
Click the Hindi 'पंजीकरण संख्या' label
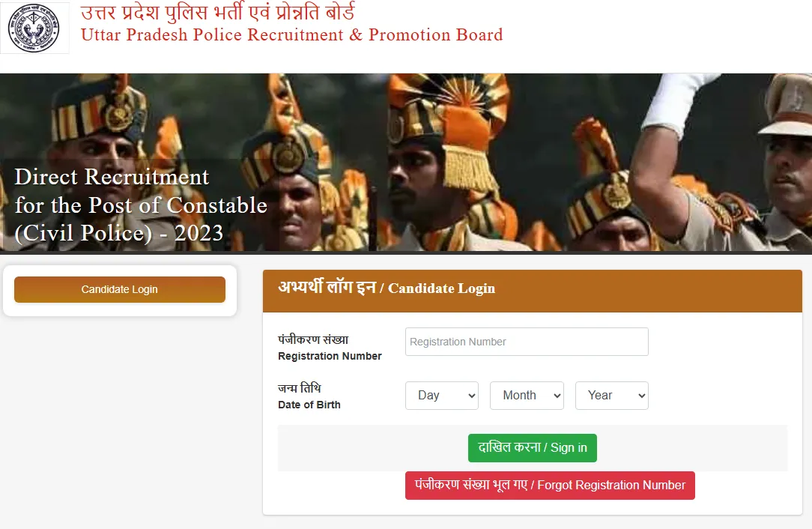point(313,340)
